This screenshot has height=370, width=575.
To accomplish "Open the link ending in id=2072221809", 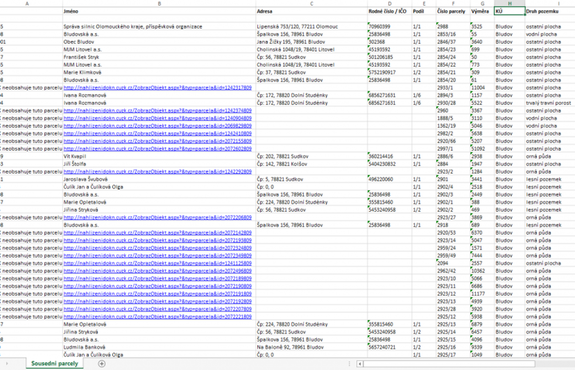I will coord(158,316).
